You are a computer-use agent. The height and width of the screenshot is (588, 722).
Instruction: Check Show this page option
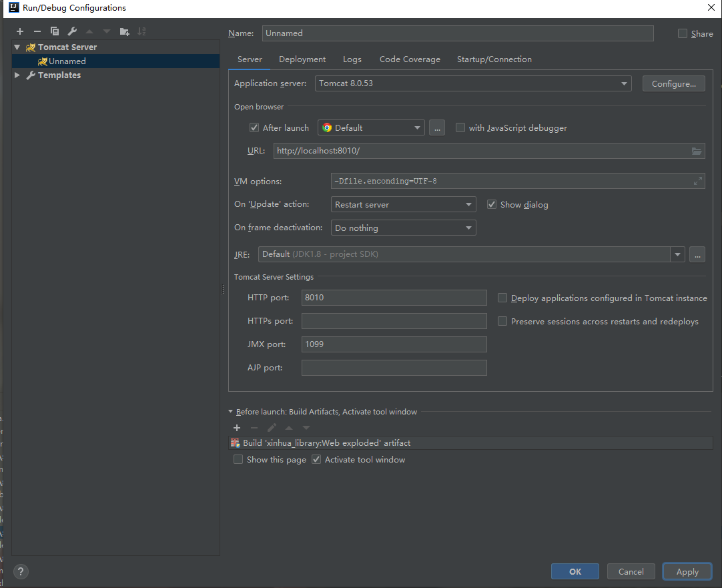tap(238, 460)
